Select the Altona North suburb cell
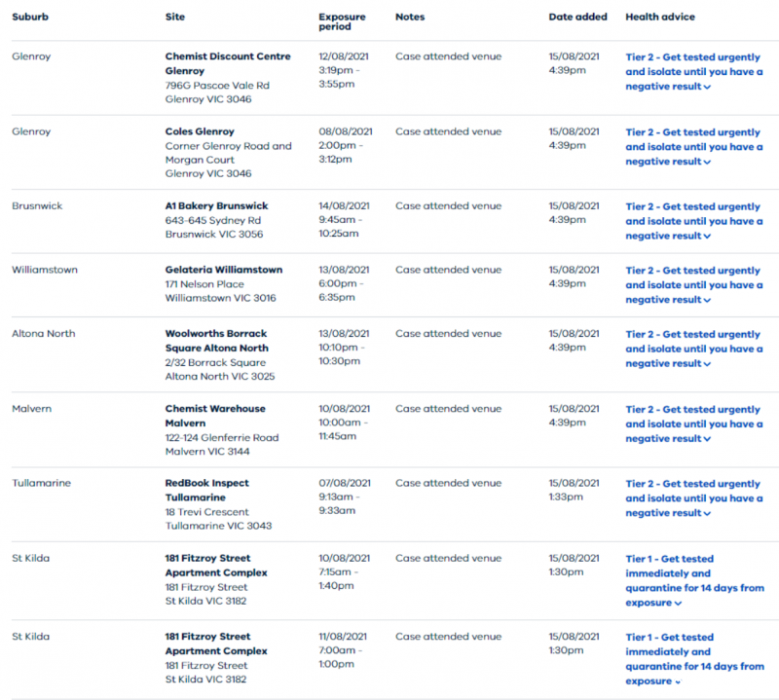The height and width of the screenshot is (700, 779). pyautogui.click(x=44, y=334)
